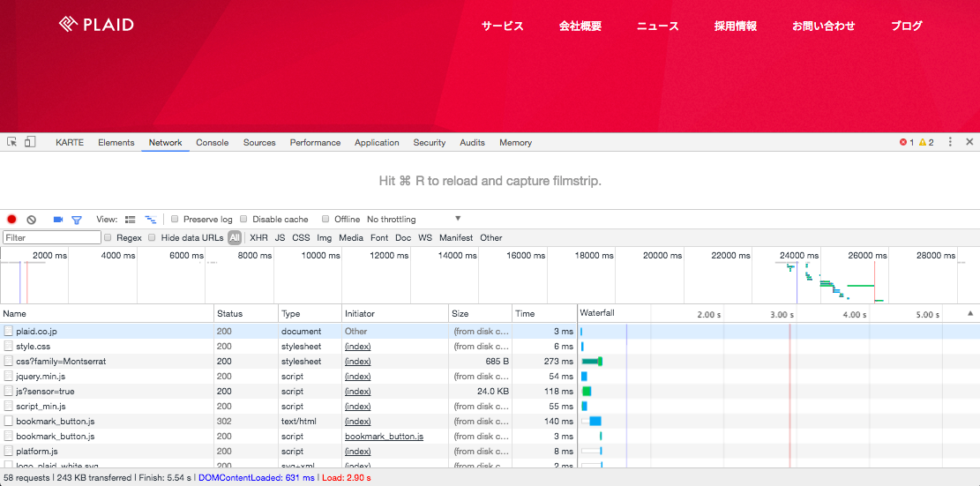The height and width of the screenshot is (486, 980).
Task: Click the Waterfall column sort arrow
Action: pyautogui.click(x=970, y=314)
